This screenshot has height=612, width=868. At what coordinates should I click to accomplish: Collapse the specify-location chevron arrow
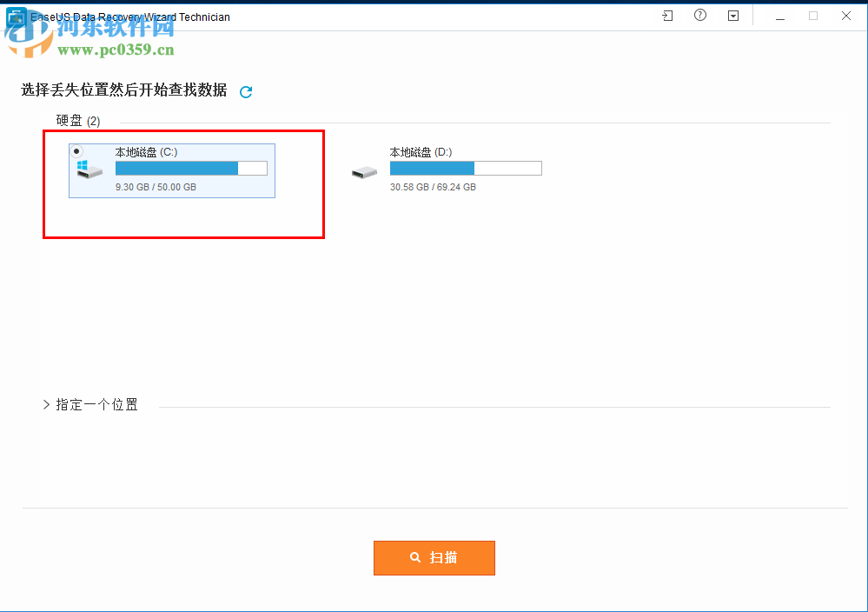(x=46, y=404)
